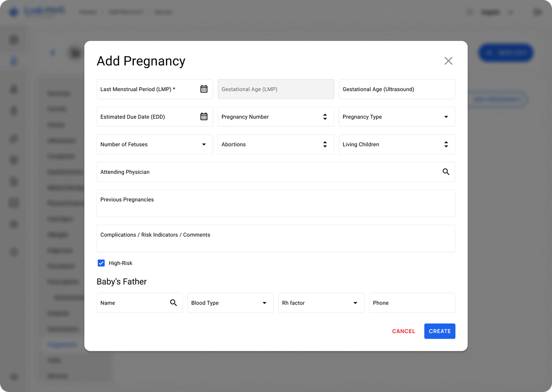Increase the Living Children count

446,142
